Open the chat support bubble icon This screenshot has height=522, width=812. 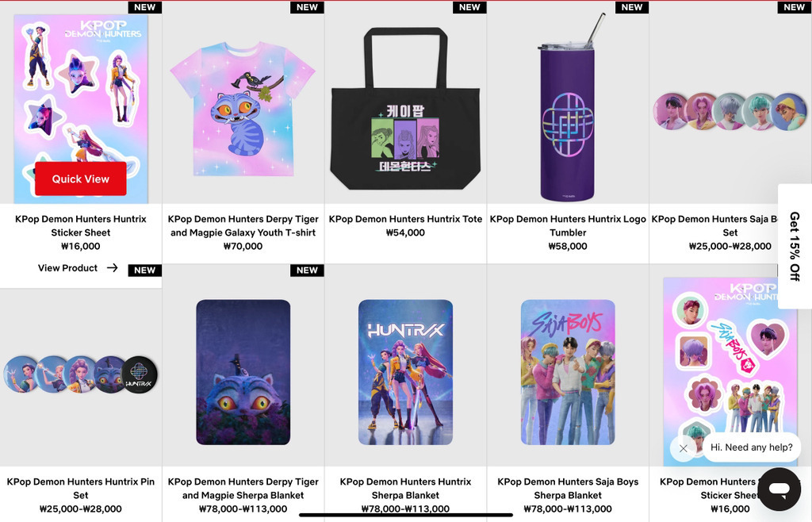779,489
